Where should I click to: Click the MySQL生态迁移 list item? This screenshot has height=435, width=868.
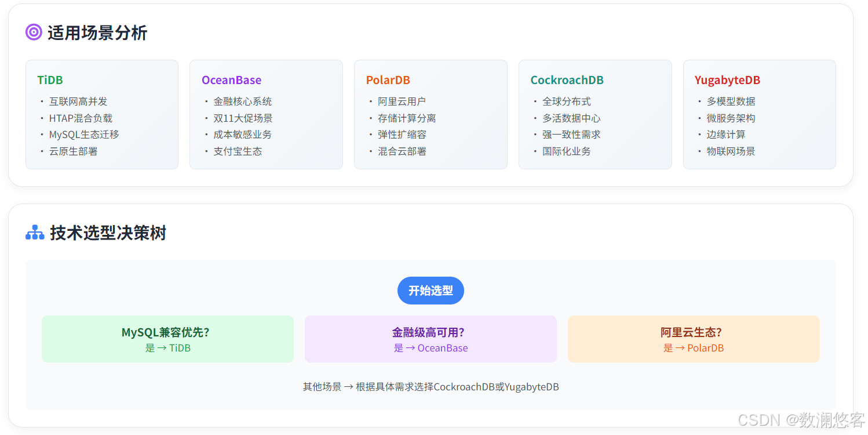[84, 135]
